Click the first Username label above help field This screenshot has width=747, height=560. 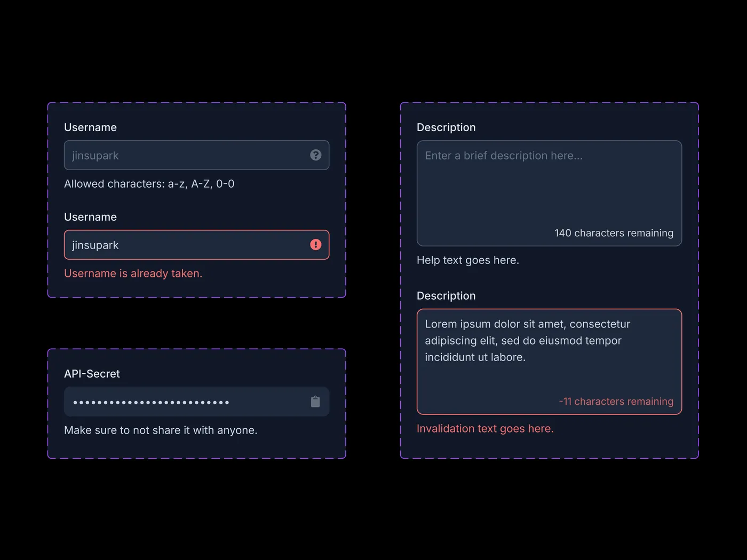point(90,127)
